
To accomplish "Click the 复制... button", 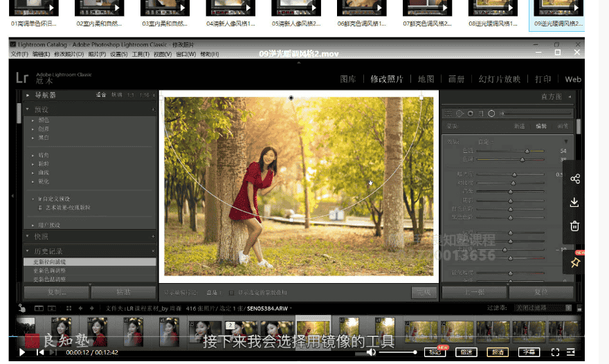I will [57, 292].
